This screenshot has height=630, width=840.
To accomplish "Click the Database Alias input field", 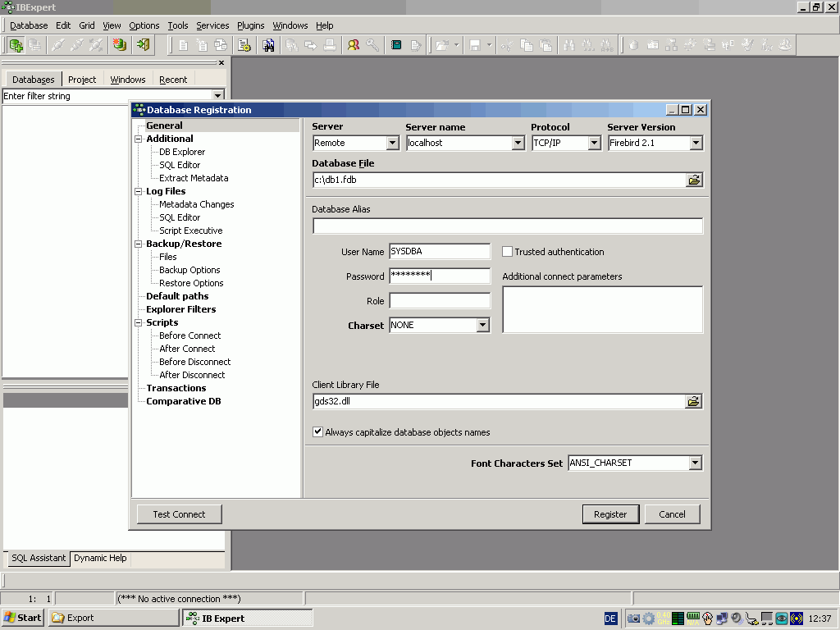I will [x=507, y=226].
